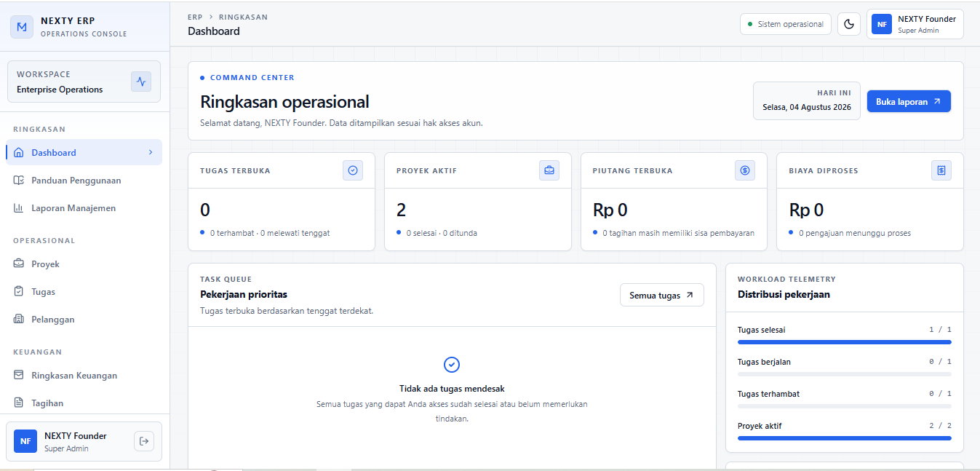The image size is (980, 471).
Task: Click the bar chart icon beside Laporan Manajemen
Action: (x=19, y=208)
